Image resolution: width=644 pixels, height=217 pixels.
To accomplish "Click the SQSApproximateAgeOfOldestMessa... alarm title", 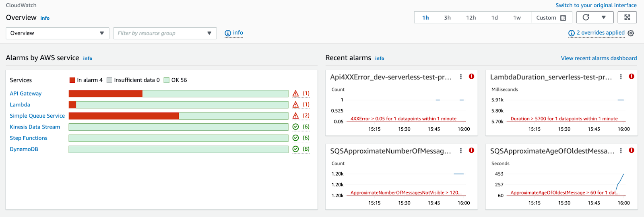I will pyautogui.click(x=552, y=151).
